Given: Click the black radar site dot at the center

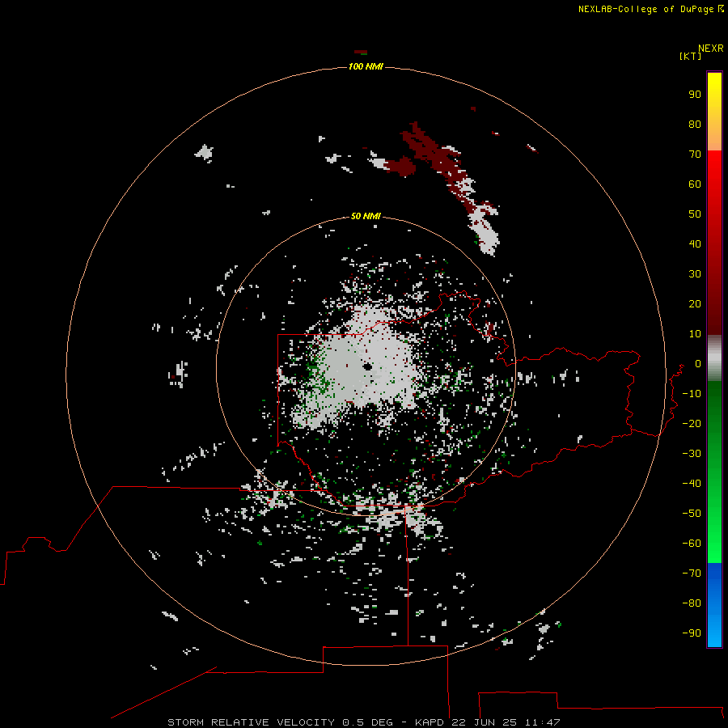Looking at the screenshot, I should point(368,366).
